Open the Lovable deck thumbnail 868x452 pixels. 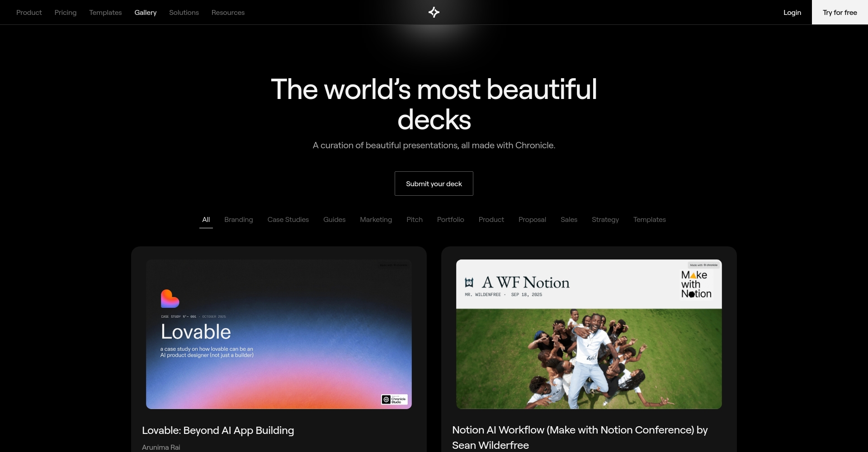(x=279, y=334)
